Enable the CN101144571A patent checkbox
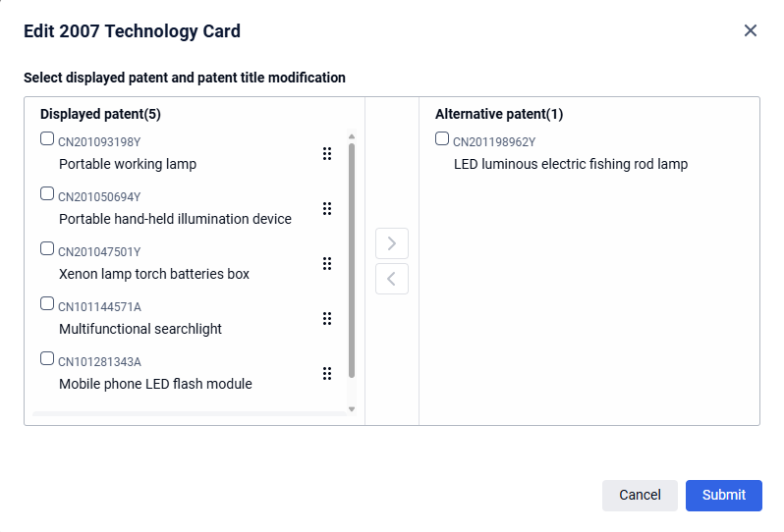 (47, 304)
